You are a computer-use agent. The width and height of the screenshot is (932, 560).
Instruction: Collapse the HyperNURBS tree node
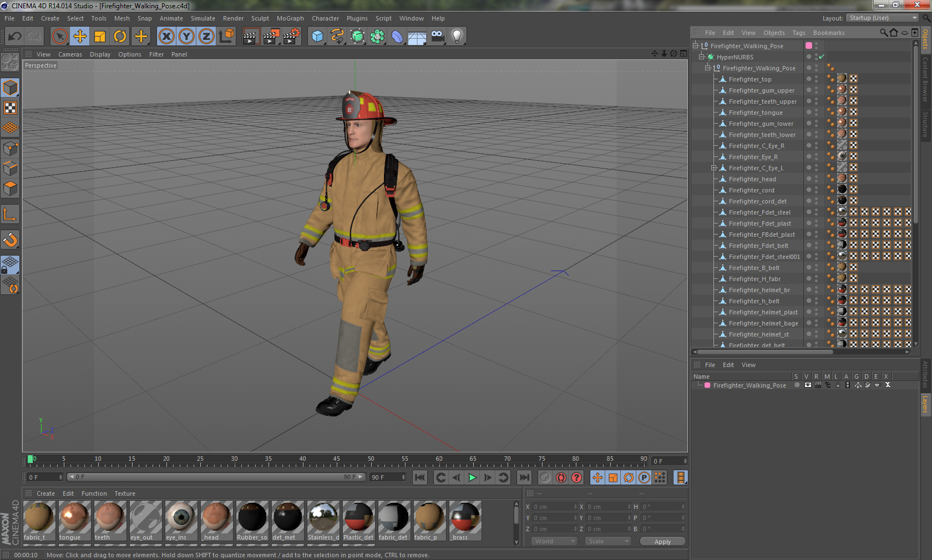click(701, 57)
